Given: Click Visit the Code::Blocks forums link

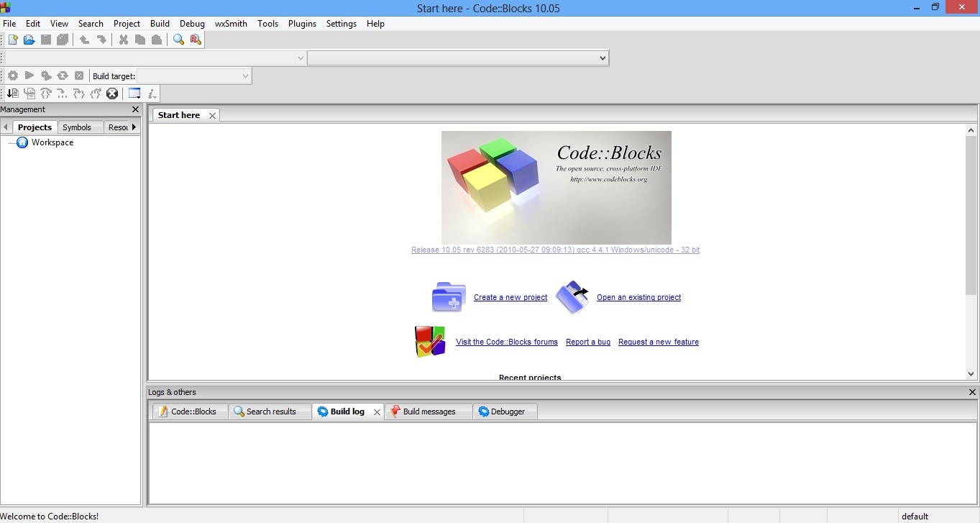Looking at the screenshot, I should pyautogui.click(x=507, y=342).
